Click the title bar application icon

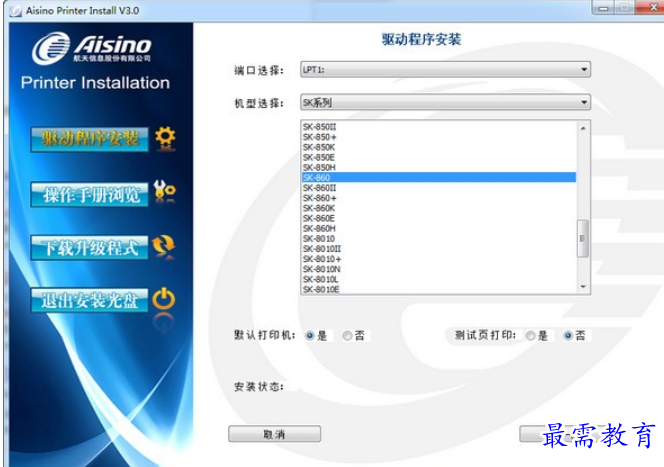click(15, 11)
